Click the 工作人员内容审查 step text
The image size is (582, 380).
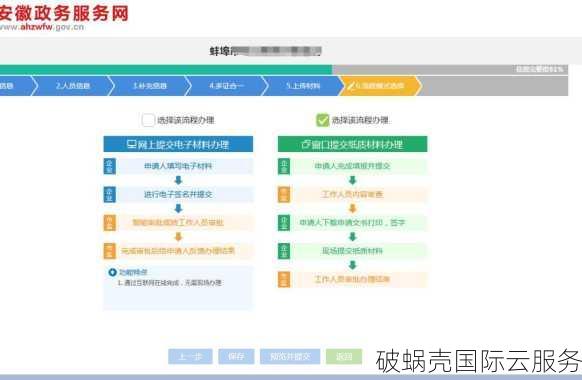pos(352,194)
